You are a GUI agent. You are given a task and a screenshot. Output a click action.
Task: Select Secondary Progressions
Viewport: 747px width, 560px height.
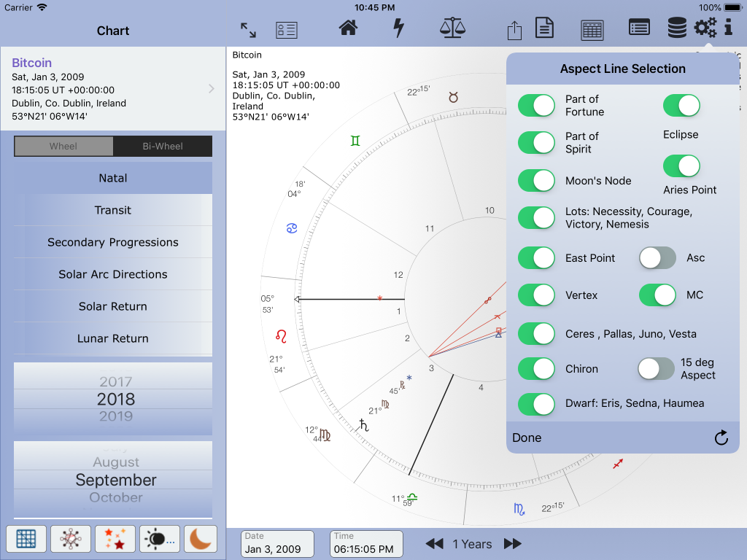pyautogui.click(x=113, y=242)
